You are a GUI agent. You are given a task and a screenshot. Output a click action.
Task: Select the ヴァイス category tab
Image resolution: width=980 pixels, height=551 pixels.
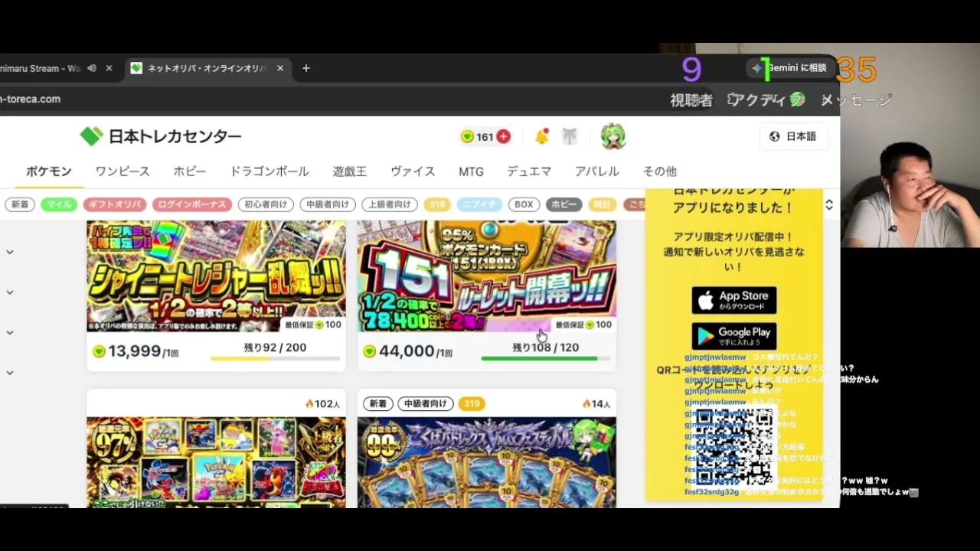413,171
